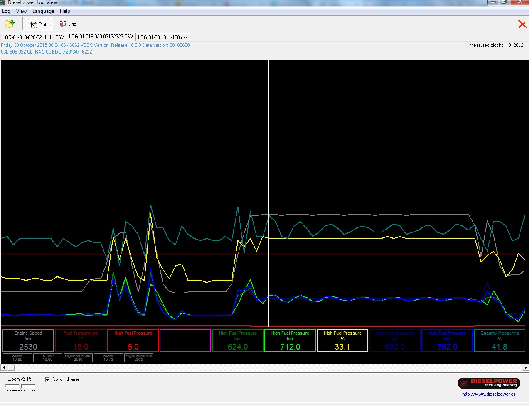The width and height of the screenshot is (532, 406).
Task: Toggle the Engine Speed legend box
Action: 28,340
